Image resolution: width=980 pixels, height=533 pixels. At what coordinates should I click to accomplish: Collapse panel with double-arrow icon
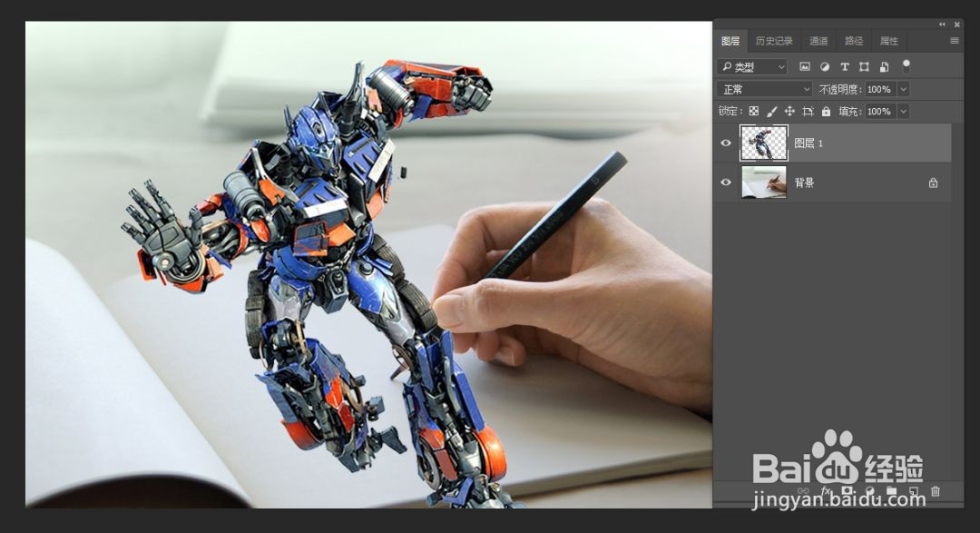(x=942, y=25)
